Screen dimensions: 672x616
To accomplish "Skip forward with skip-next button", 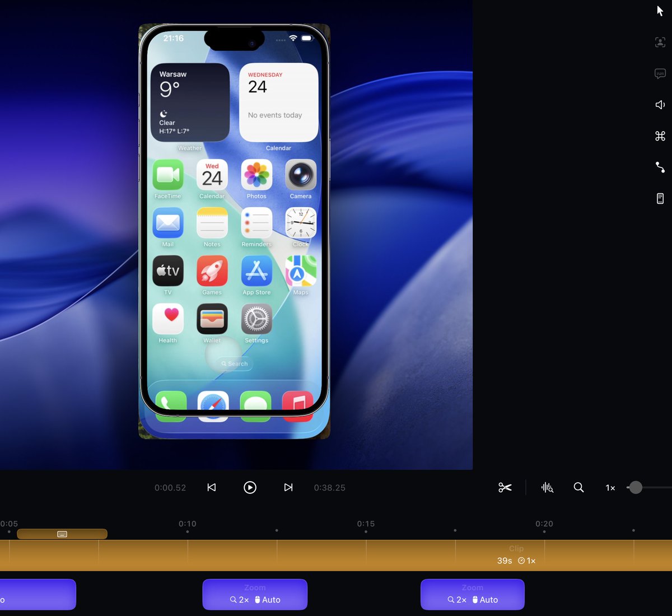I will click(x=288, y=488).
